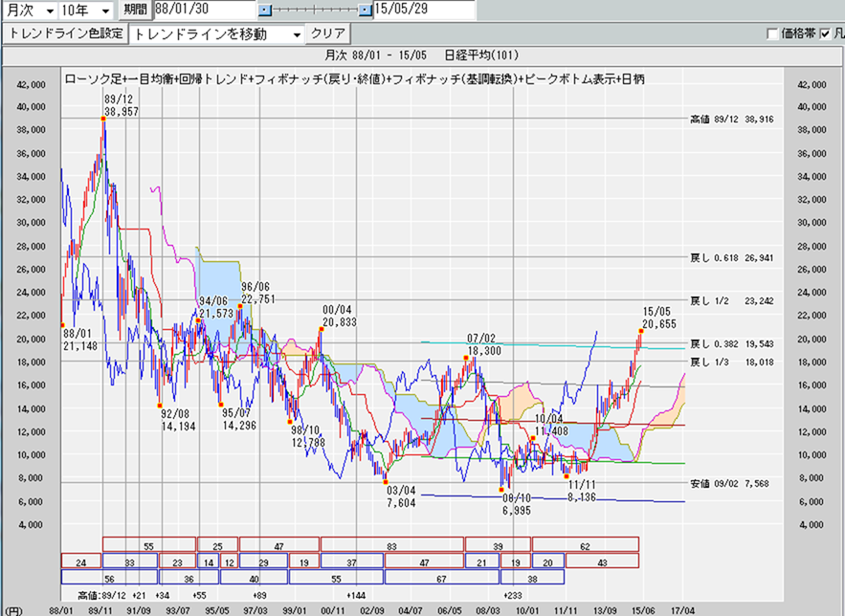The image size is (845, 616).
Task: Click the 戻し 0.382 19,543 Fibonacci label
Action: pyautogui.click(x=732, y=343)
